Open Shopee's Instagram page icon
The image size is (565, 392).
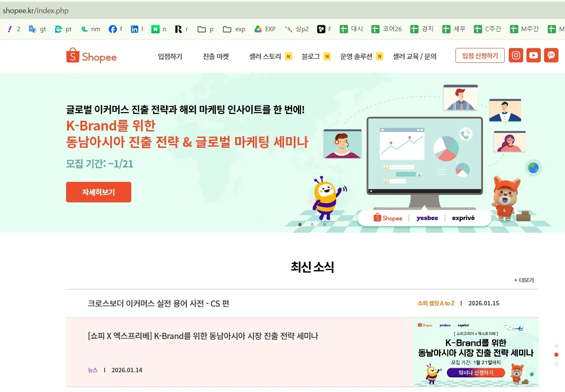516,55
